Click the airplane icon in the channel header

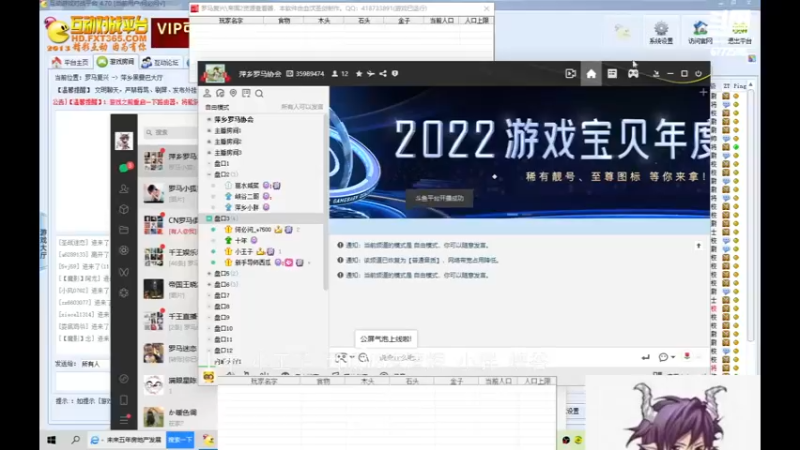(x=371, y=73)
